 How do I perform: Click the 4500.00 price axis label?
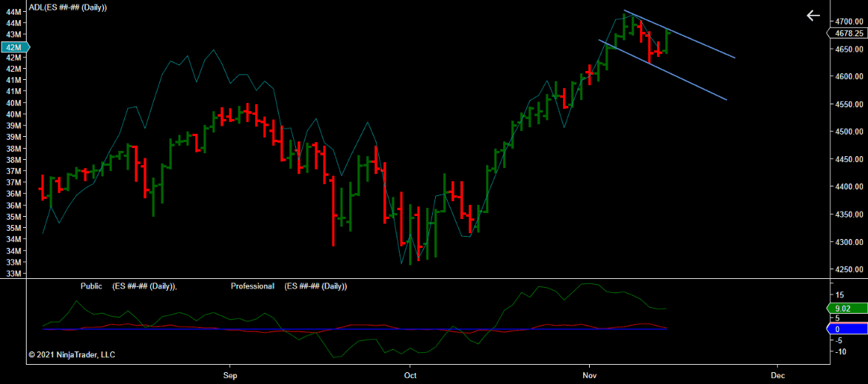(850, 132)
